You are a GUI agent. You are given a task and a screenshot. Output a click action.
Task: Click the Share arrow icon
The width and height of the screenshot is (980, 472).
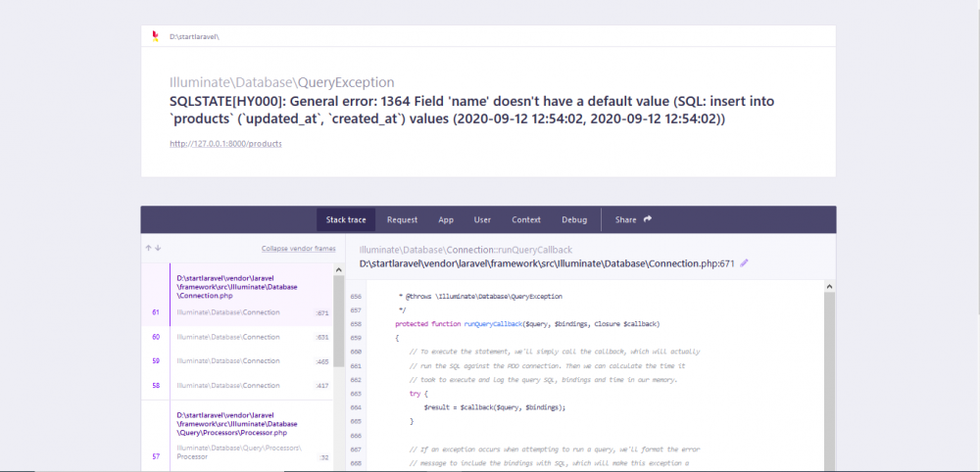point(648,219)
